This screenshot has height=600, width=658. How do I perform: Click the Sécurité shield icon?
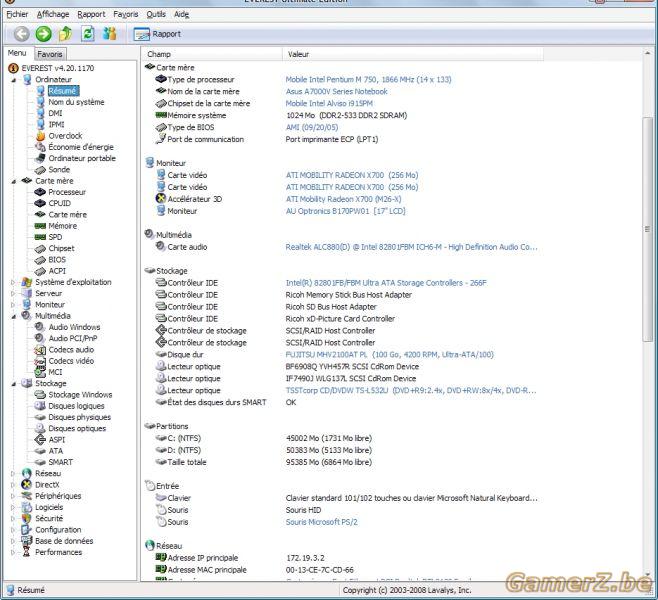(x=26, y=519)
